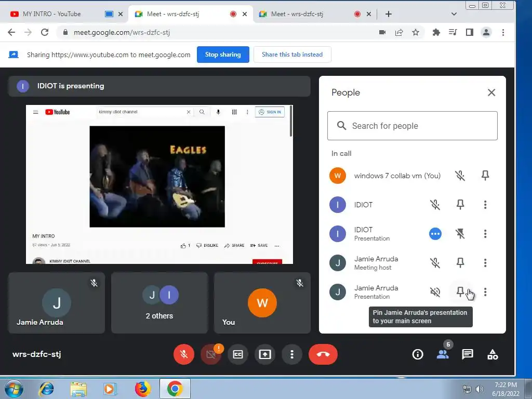Open a new browser tab
532x399 pixels.
click(389, 14)
